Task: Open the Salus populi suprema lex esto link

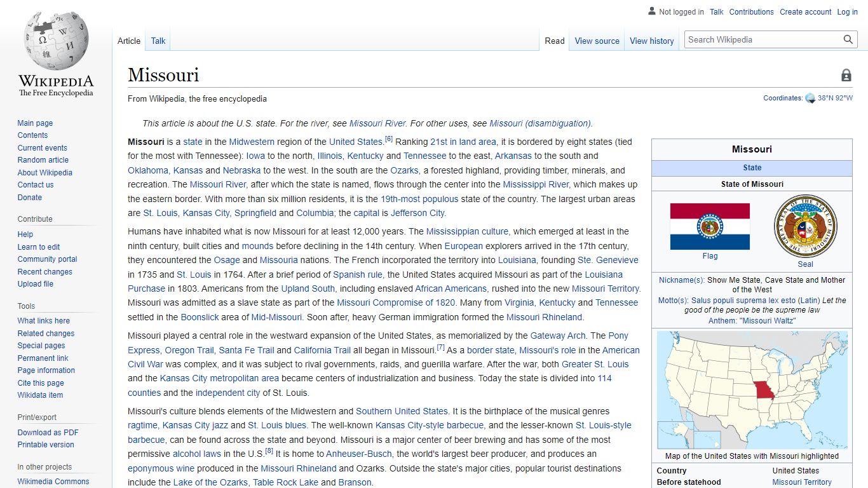Action: [x=743, y=301]
